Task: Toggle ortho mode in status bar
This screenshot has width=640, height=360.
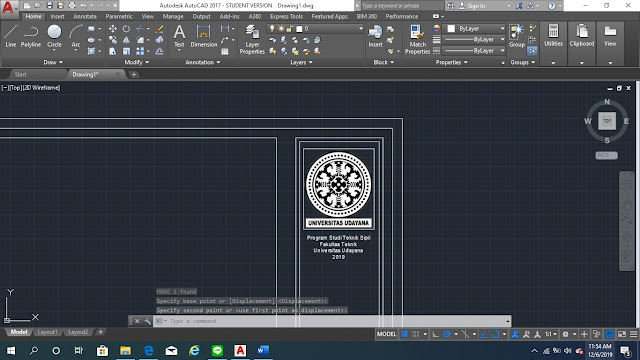Action: [436, 334]
